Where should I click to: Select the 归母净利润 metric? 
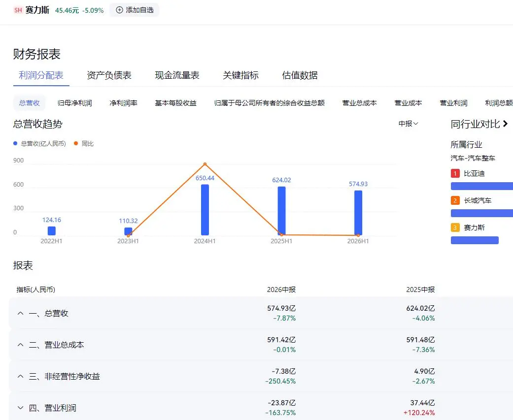pyautogui.click(x=74, y=103)
